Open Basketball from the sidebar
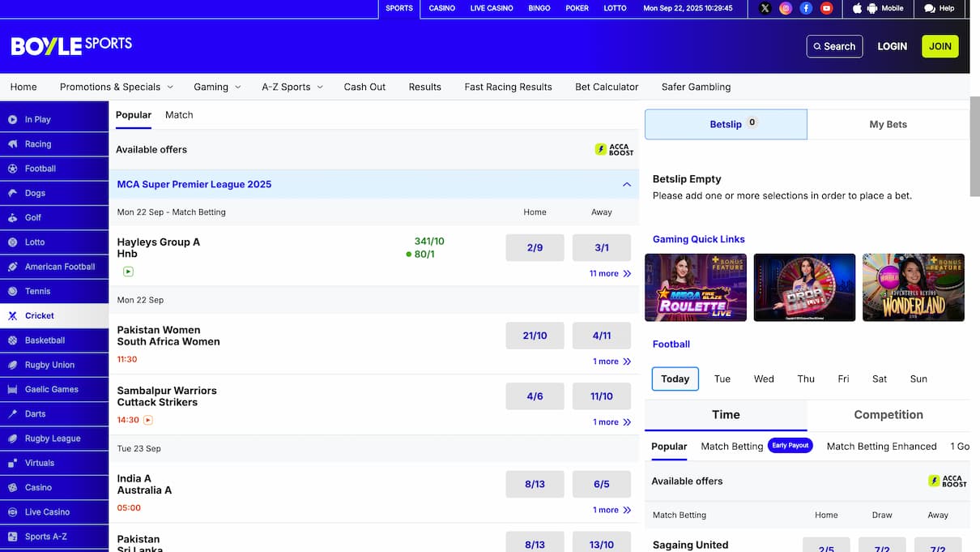The width and height of the screenshot is (980, 552). (x=54, y=340)
